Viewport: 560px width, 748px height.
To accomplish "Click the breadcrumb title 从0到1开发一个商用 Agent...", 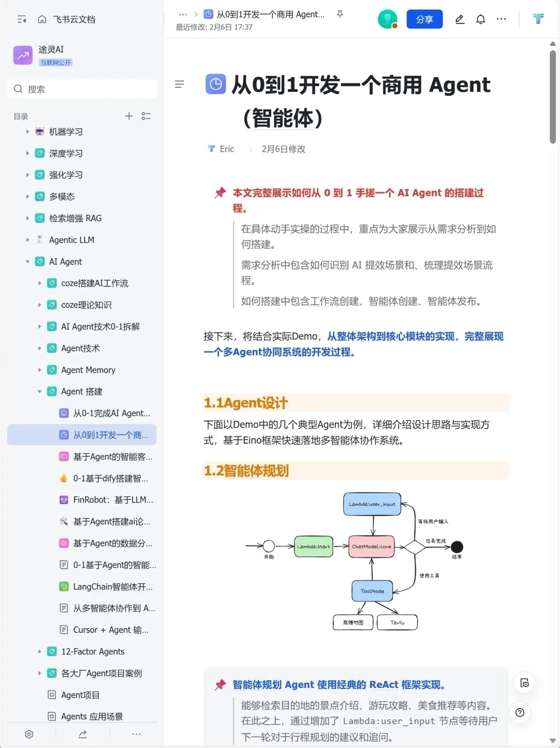I will 270,15.
